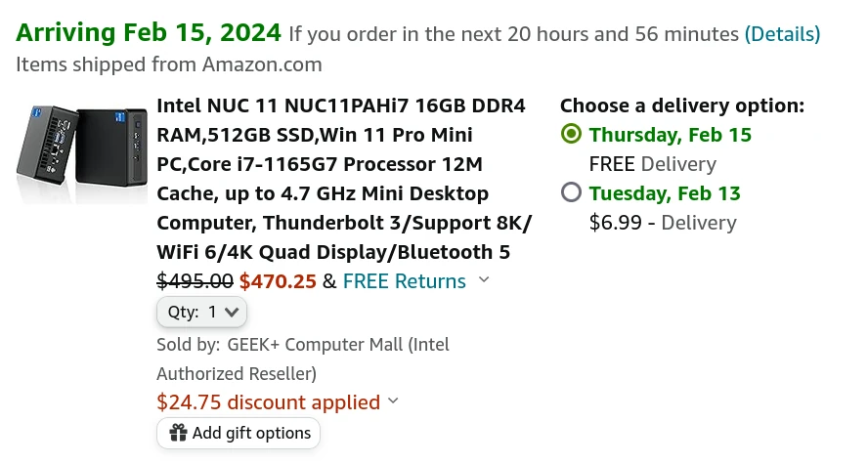Screen dimensions: 868x464
Task: Click the arrow beside discount applied
Action: [x=393, y=401]
